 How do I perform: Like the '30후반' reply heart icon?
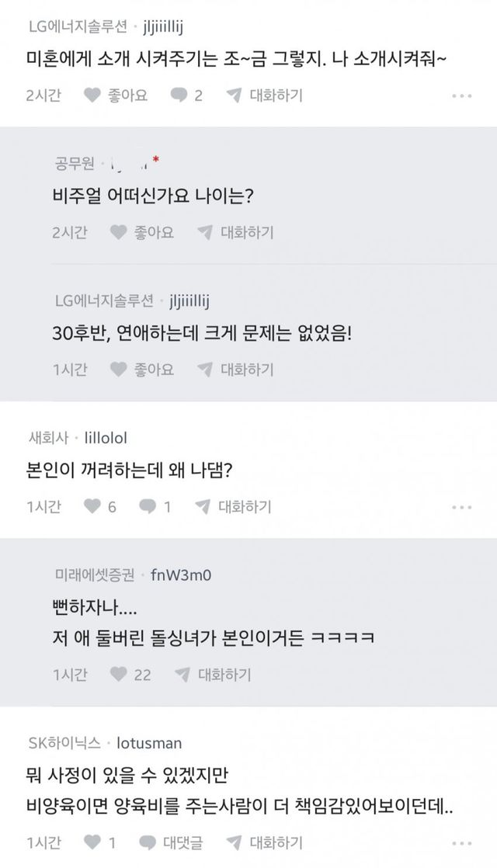coord(120,369)
